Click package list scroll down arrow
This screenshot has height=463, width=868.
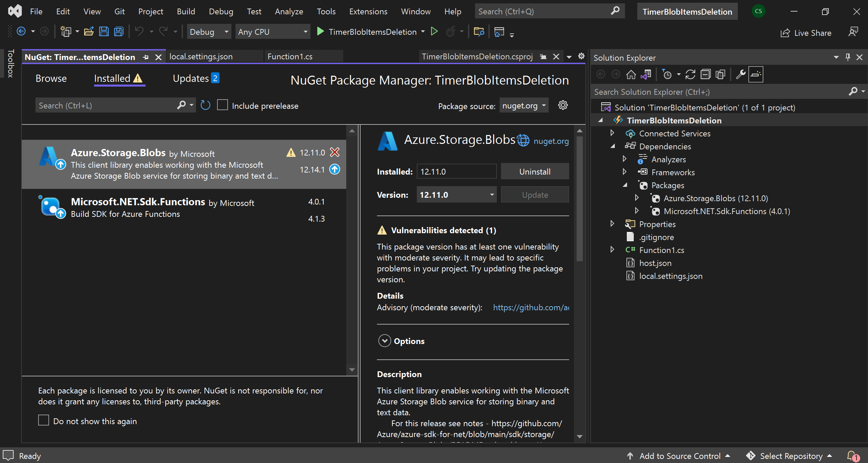(352, 370)
